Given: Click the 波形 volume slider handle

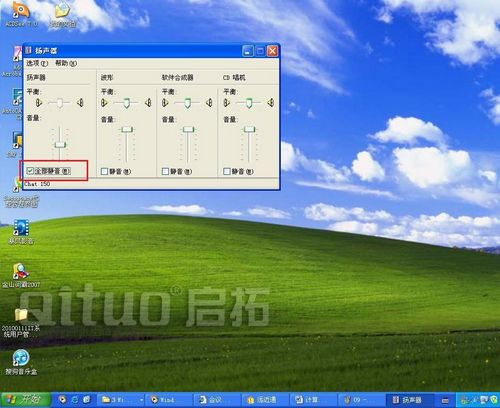Looking at the screenshot, I should 127,130.
